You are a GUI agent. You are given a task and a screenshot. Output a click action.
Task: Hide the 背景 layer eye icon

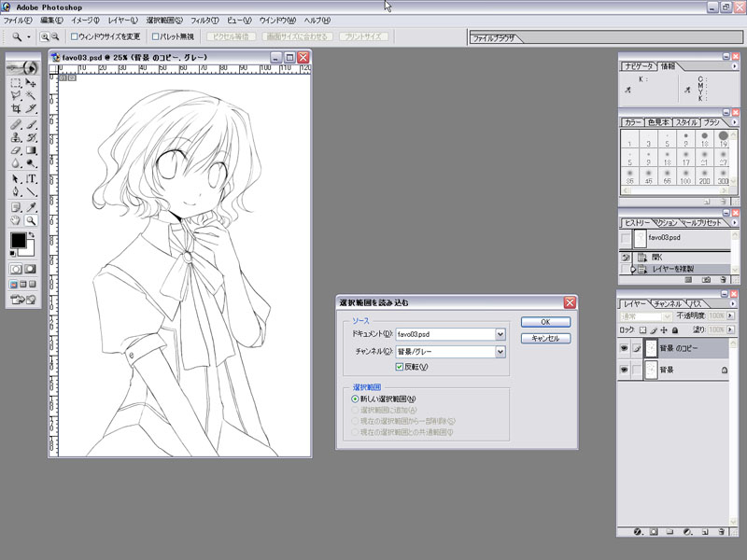624,370
